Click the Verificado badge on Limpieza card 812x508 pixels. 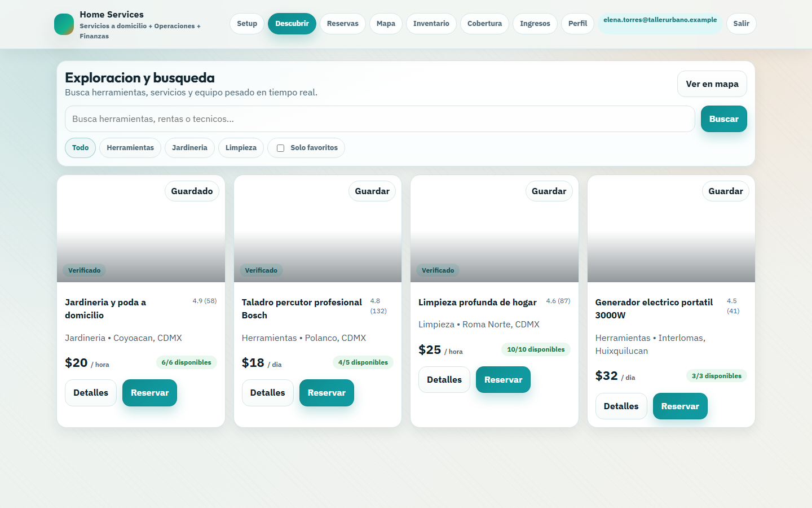(438, 270)
